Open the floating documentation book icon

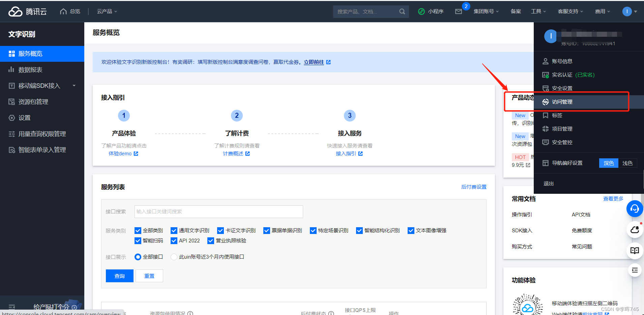coord(635,251)
